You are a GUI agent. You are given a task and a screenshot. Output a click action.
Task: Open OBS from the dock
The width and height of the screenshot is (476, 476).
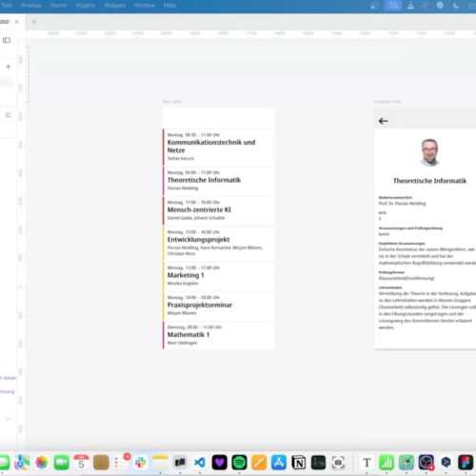point(426,463)
